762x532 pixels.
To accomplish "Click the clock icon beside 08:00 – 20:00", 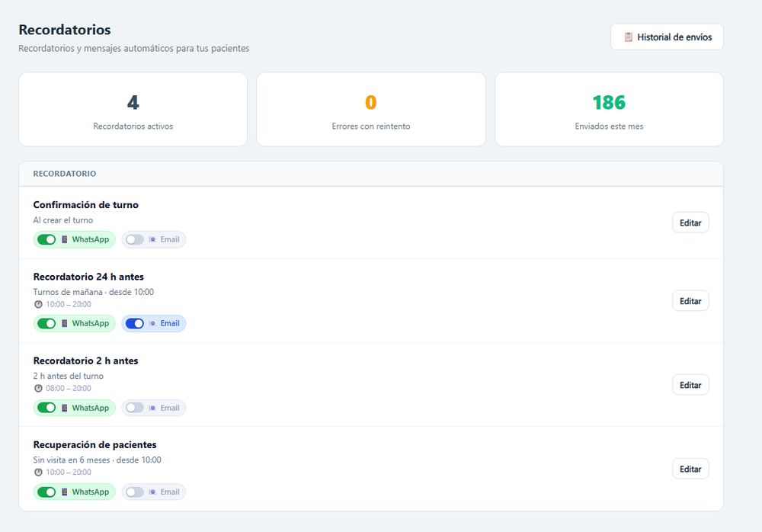I will tap(38, 388).
